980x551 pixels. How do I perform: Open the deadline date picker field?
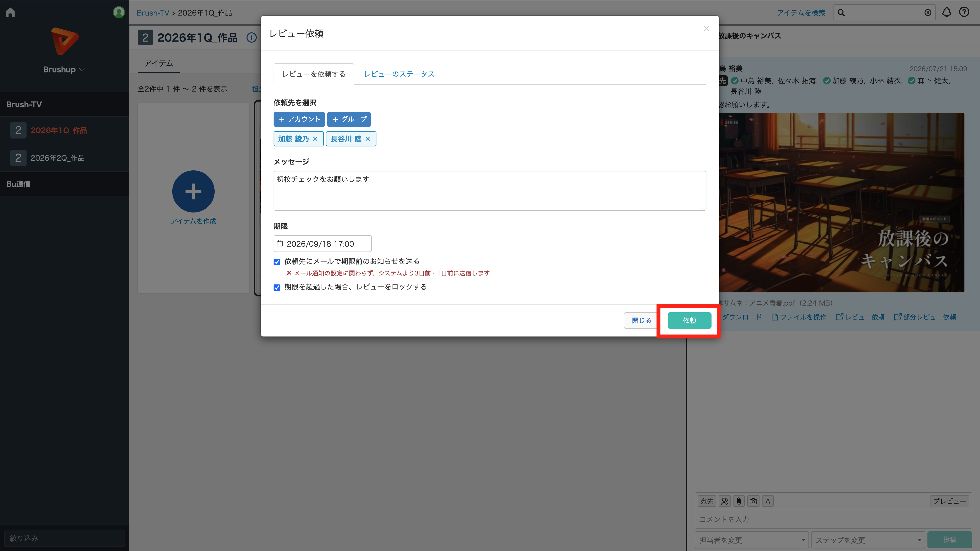322,244
